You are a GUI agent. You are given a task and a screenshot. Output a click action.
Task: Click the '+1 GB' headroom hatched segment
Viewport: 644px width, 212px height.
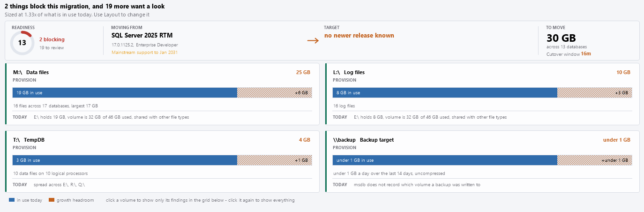tap(275, 160)
